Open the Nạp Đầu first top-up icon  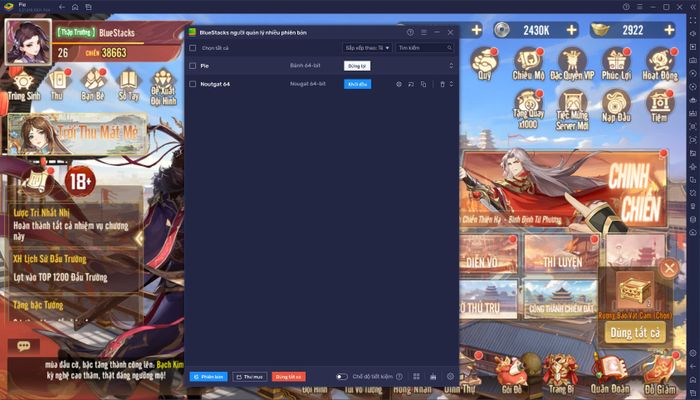[x=616, y=106]
